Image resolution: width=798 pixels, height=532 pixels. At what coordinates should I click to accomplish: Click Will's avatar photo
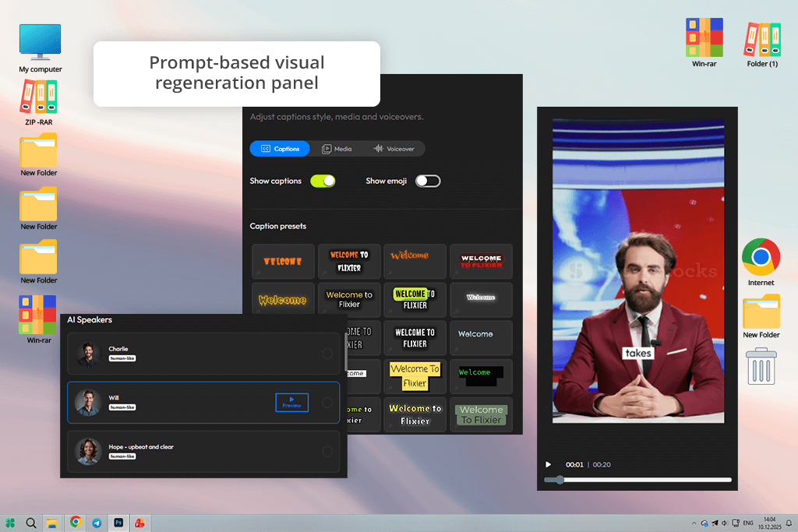[89, 403]
